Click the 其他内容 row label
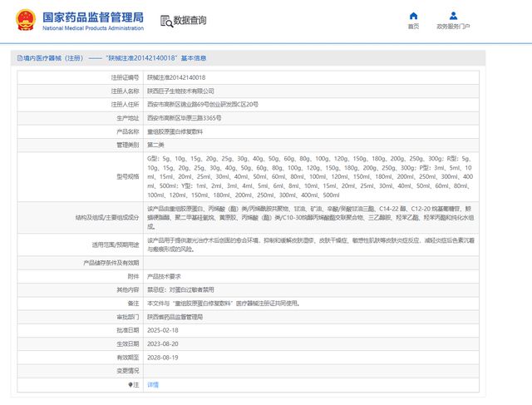 tap(128, 290)
